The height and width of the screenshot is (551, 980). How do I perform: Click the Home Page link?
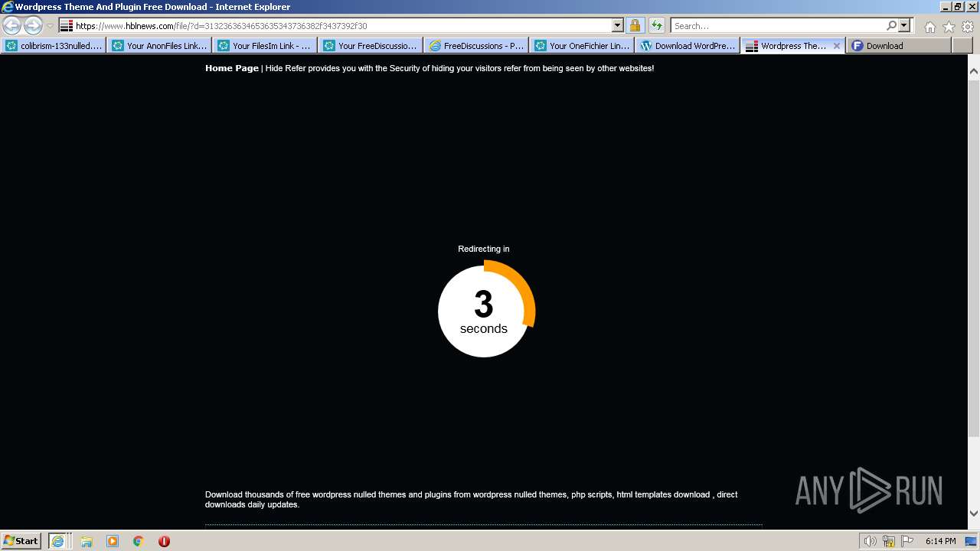click(x=232, y=68)
